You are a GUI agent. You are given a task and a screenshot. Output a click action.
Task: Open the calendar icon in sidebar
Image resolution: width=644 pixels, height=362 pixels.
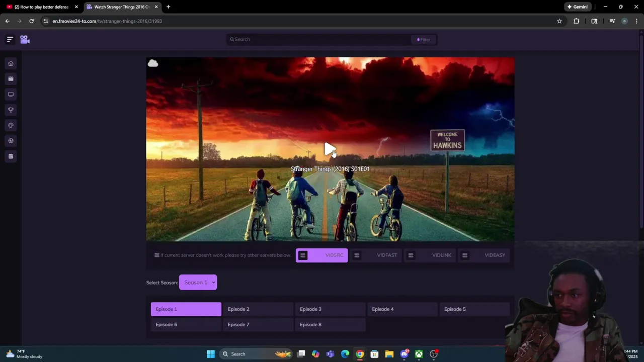point(11,156)
